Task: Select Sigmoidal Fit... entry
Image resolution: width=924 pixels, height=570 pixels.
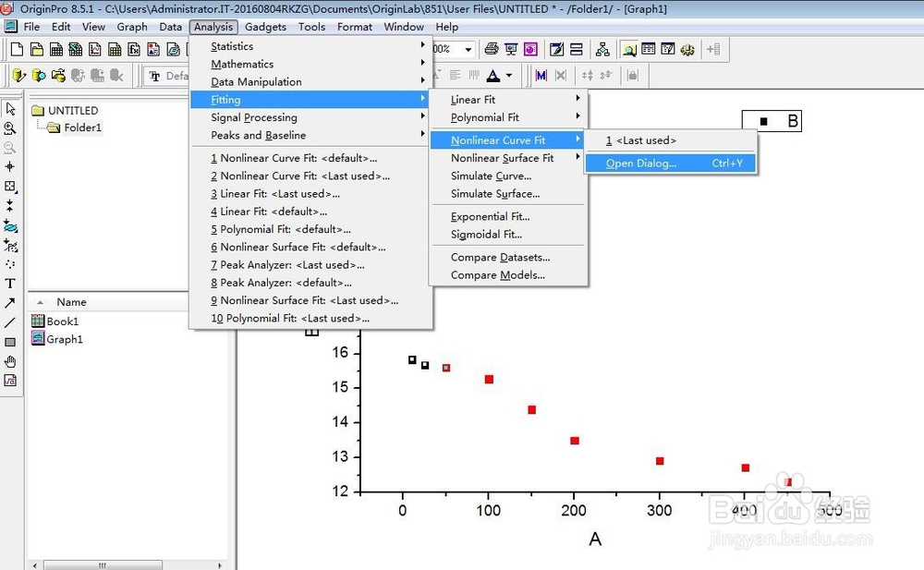Action: click(508, 234)
